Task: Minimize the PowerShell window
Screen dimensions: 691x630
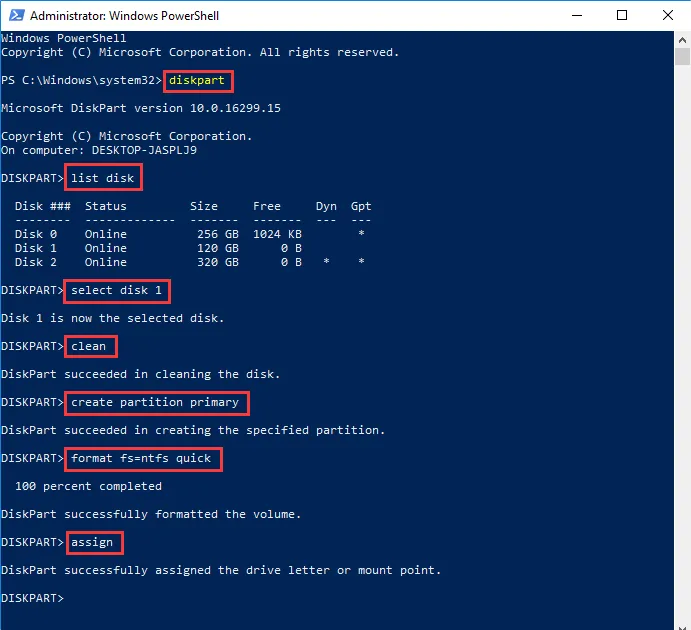Action: coord(577,15)
